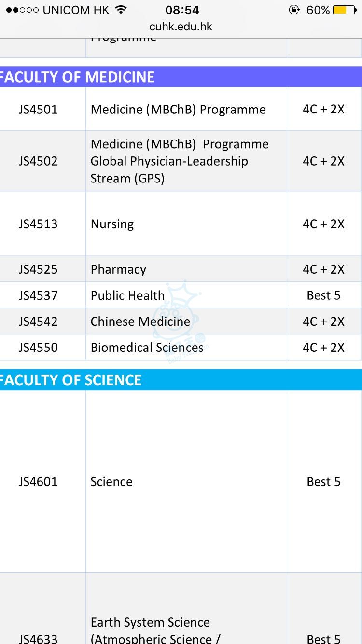Open the Public Health programme
362x644 pixels.
pyautogui.click(x=127, y=295)
